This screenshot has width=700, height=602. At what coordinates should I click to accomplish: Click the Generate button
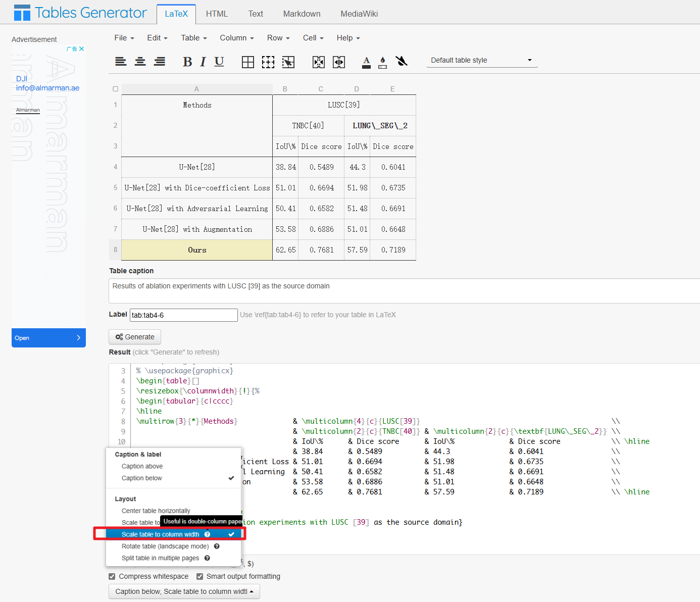coord(135,337)
